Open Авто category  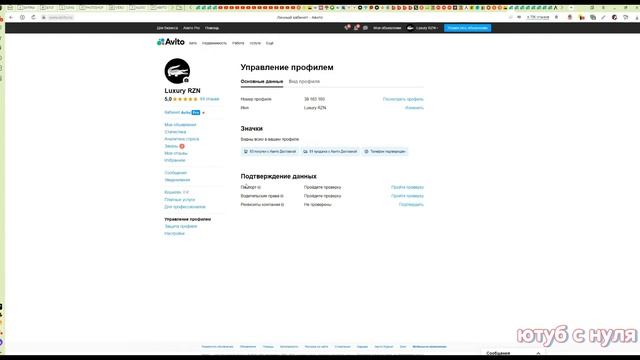coord(193,43)
